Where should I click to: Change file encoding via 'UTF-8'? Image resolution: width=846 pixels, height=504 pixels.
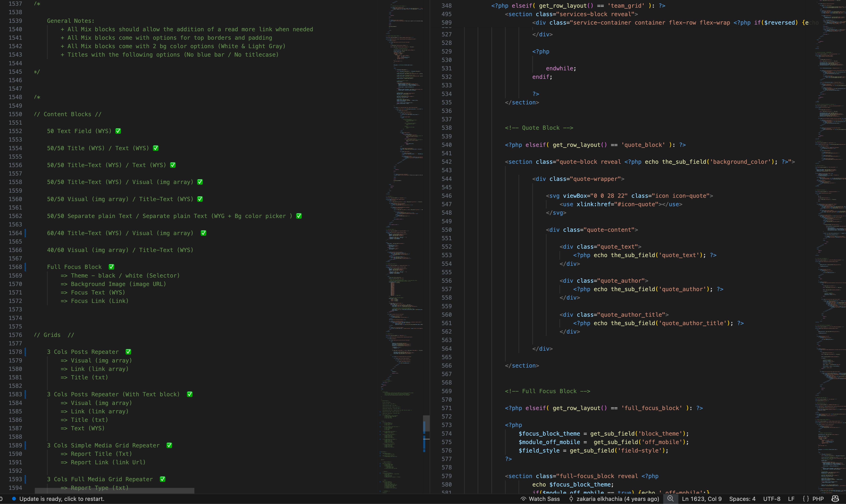(772, 499)
